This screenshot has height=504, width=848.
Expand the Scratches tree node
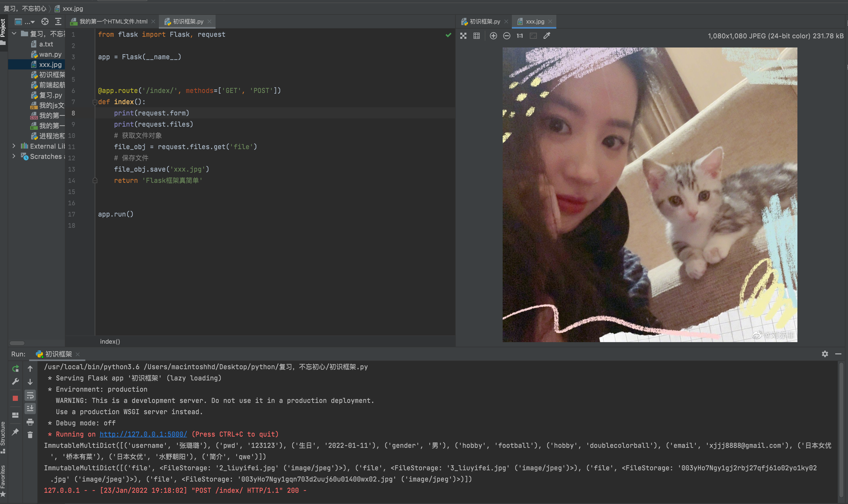pos(14,156)
